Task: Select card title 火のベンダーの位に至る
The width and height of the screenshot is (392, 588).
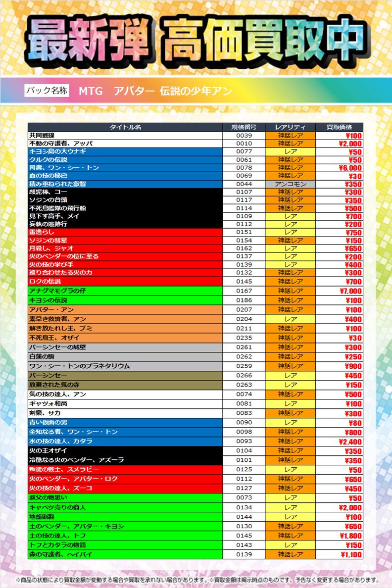Action: tap(64, 256)
